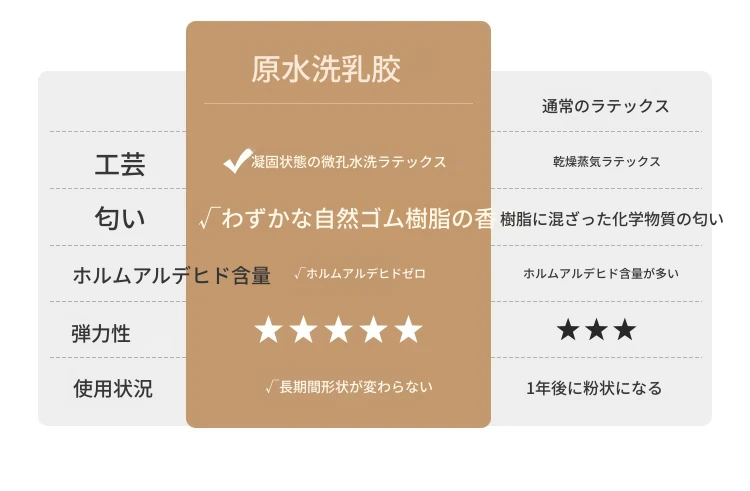Image resolution: width=750 pixels, height=491 pixels.
Task: Click the first white star in the rating row
Action: [268, 329]
